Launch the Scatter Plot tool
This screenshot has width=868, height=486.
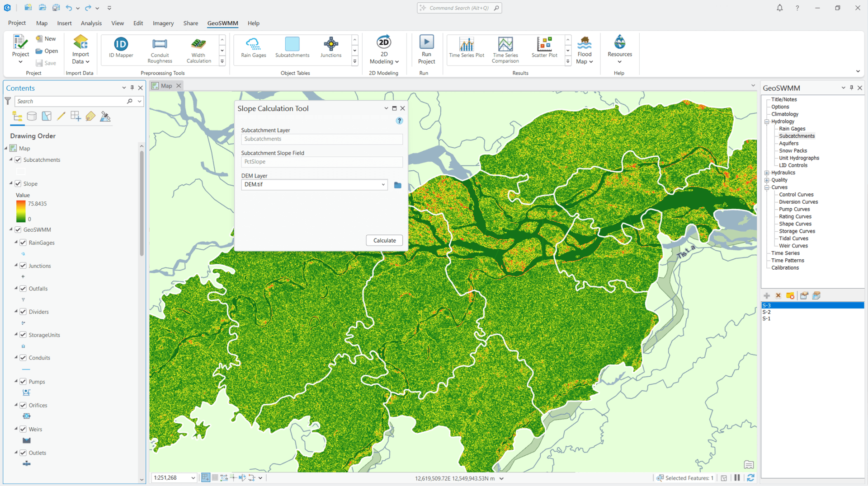coord(544,48)
